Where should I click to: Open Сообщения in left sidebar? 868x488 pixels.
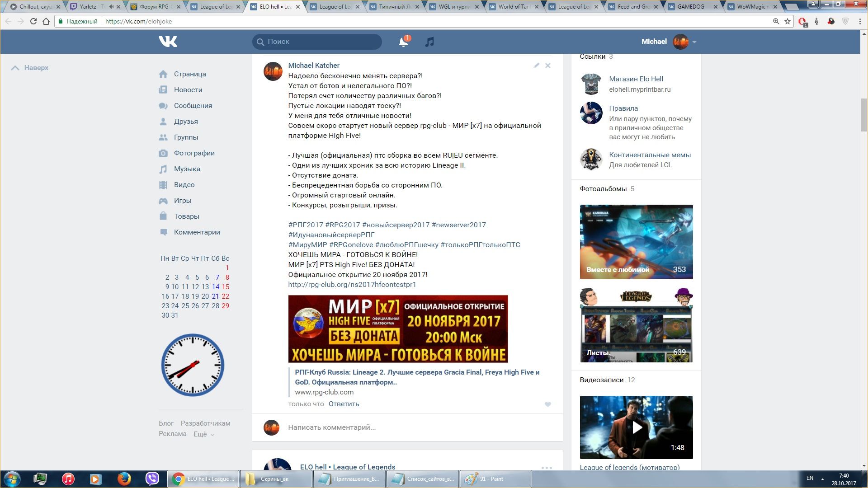coord(193,106)
